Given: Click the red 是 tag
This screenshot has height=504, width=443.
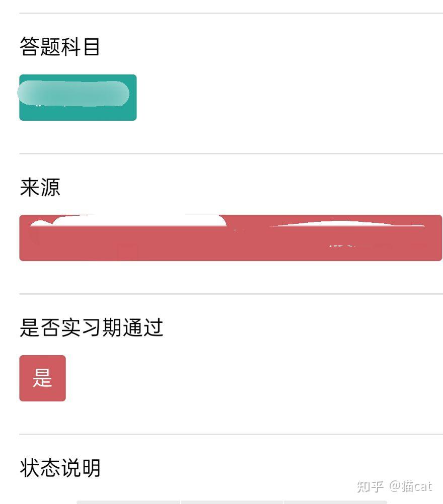Looking at the screenshot, I should pos(42,378).
